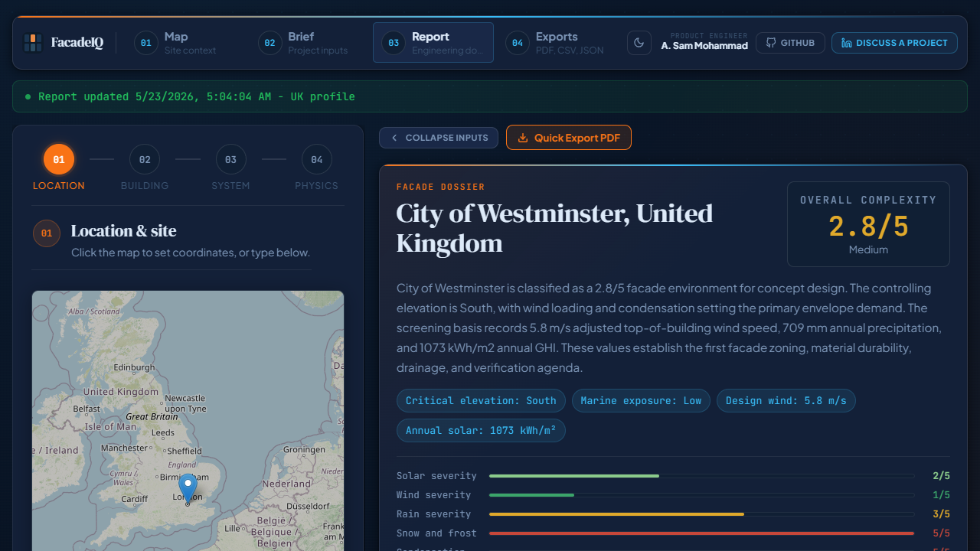Click the report updated status message
Image resolution: width=980 pixels, height=551 pixels.
click(490, 97)
